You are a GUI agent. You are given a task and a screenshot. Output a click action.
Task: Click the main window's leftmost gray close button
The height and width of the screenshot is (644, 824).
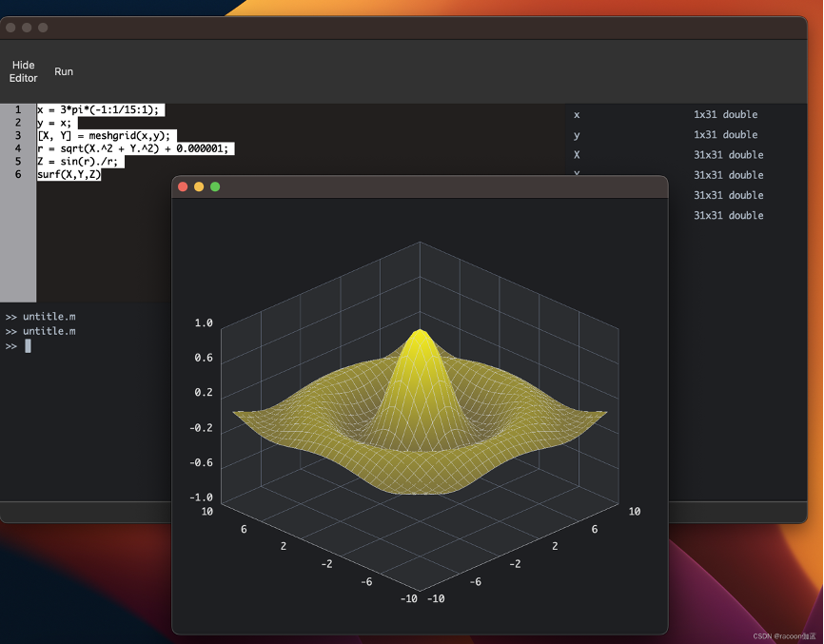(10, 28)
